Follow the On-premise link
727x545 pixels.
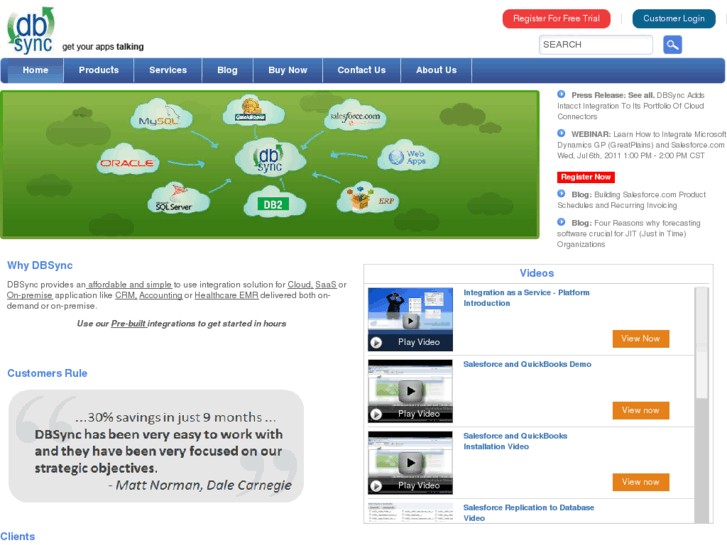(x=29, y=295)
